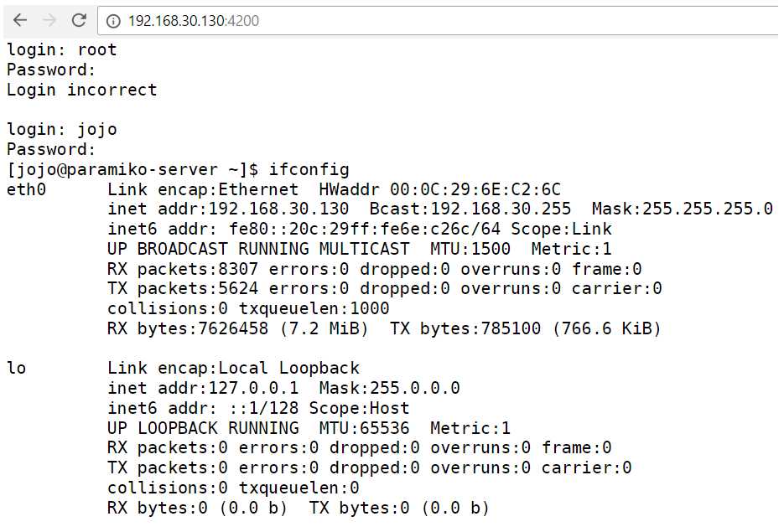Image resolution: width=784 pixels, height=532 pixels.
Task: Click the 'login: jojo' line
Action: pyautogui.click(x=62, y=130)
